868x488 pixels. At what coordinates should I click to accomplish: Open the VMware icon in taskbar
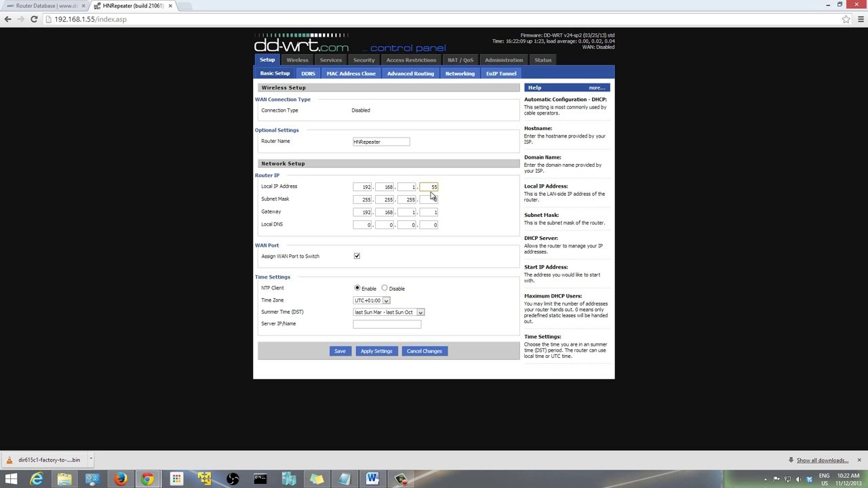click(x=204, y=479)
